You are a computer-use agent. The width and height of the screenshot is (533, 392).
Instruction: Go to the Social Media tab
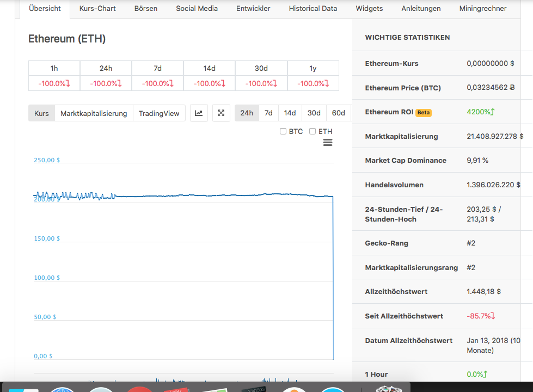coord(197,8)
